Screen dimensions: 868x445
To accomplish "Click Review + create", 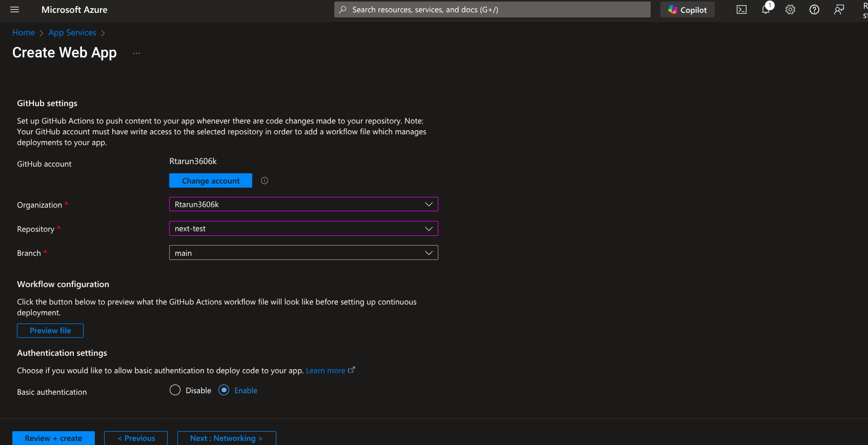I will tap(53, 438).
